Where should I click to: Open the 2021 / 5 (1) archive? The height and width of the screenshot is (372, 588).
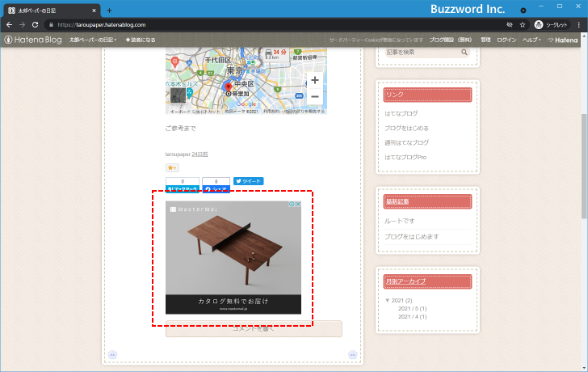click(412, 309)
